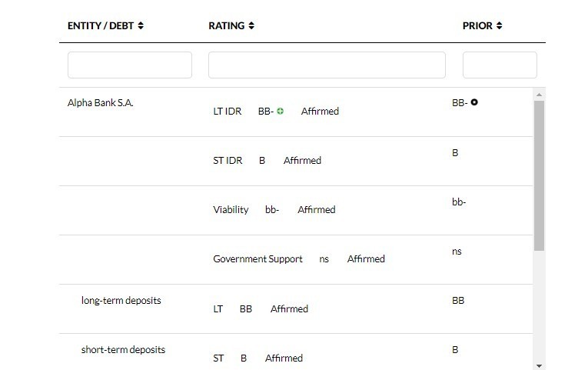Focus the Entity / Debt filter field
Image resolution: width=588 pixels, height=370 pixels.
[130, 65]
